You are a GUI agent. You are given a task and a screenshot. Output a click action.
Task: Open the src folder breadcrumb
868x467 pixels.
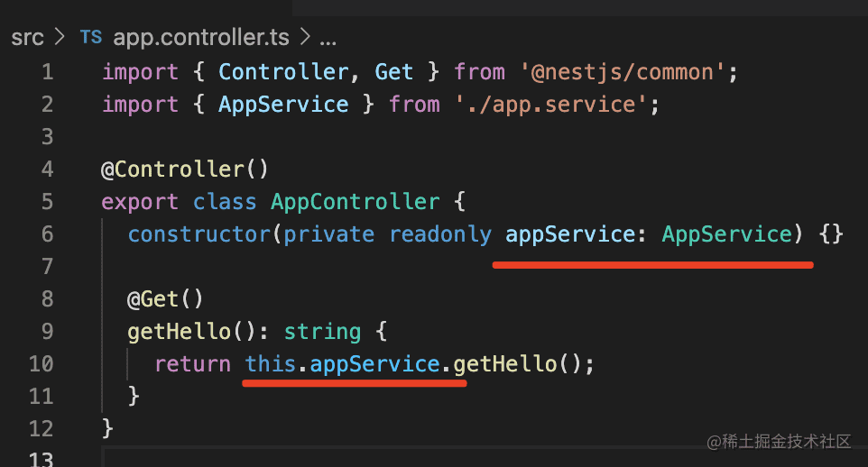(27, 38)
